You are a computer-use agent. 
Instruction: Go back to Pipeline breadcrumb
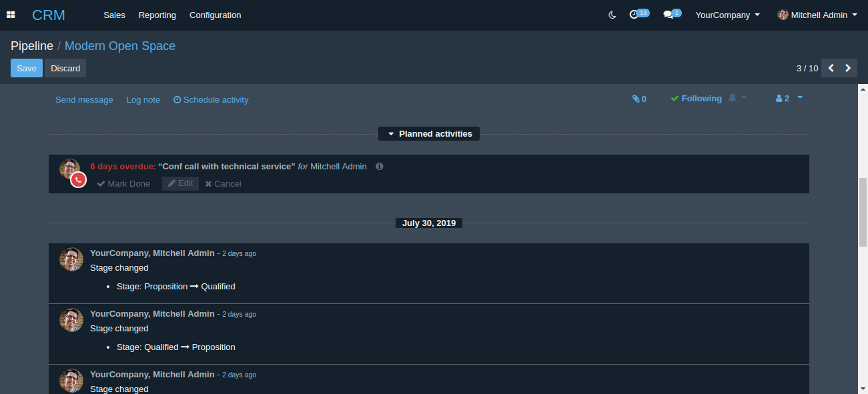click(32, 46)
